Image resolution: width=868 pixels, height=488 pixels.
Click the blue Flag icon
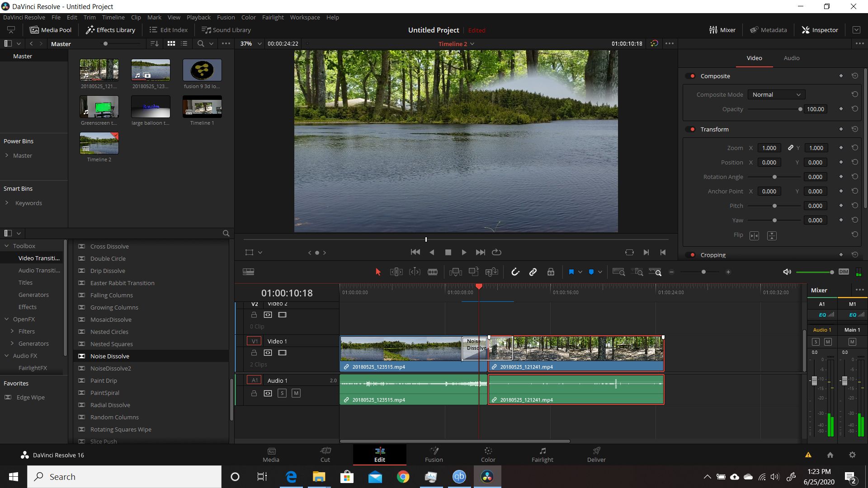(x=571, y=272)
